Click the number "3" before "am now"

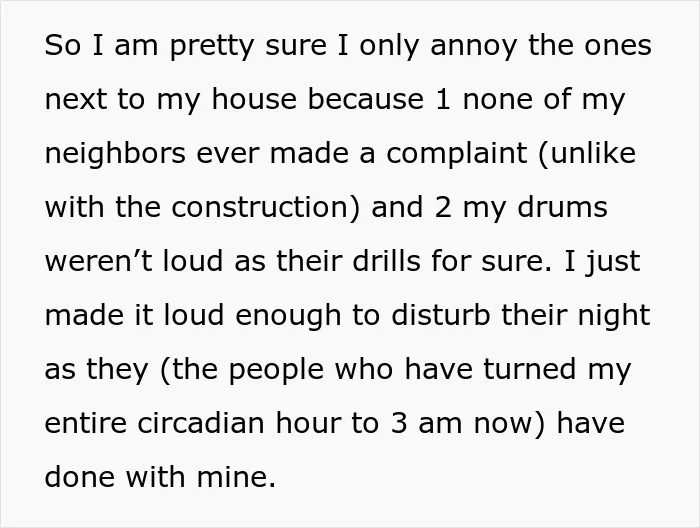(399, 424)
